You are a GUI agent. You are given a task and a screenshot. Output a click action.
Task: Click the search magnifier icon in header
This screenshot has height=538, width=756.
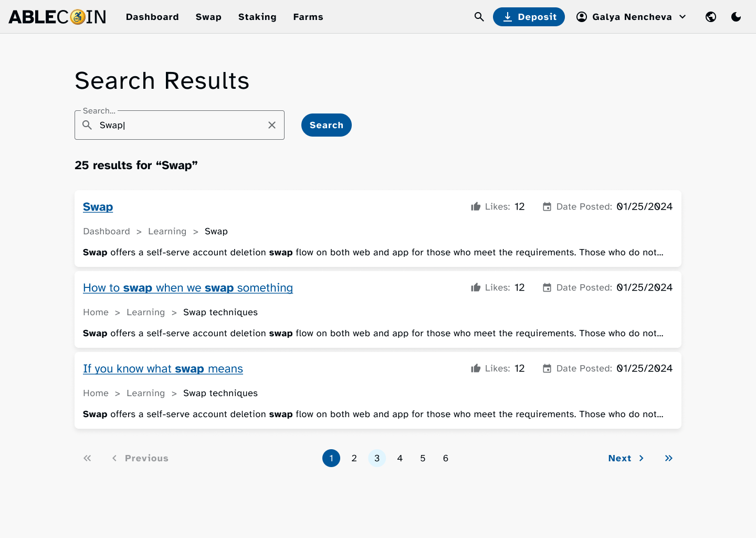coord(479,17)
